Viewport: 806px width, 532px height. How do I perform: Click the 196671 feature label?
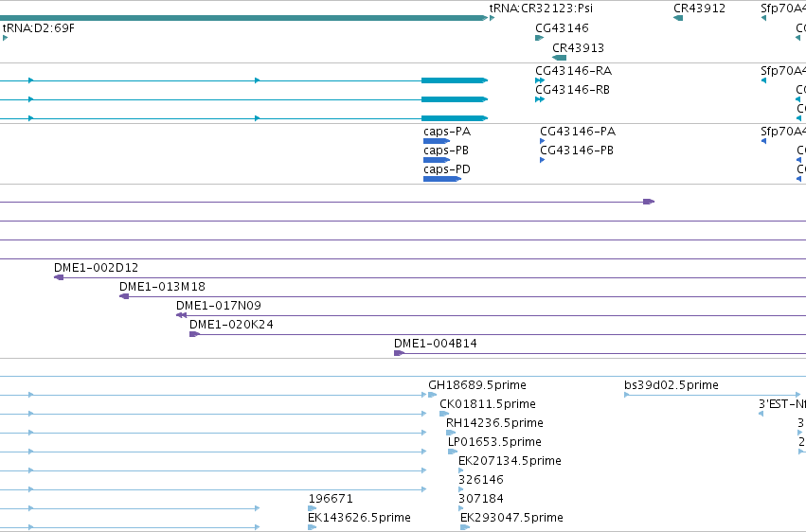point(331,499)
